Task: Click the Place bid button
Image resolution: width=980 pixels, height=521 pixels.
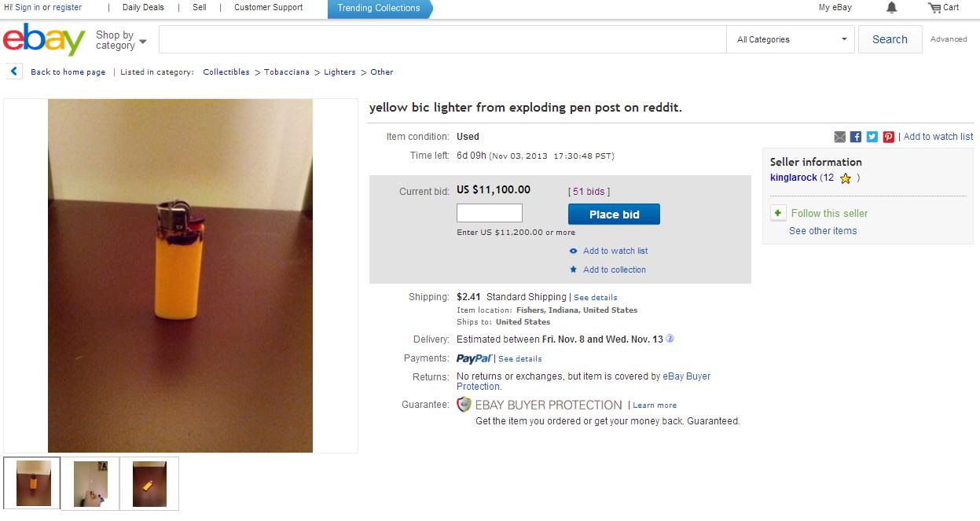Action: pyautogui.click(x=614, y=215)
